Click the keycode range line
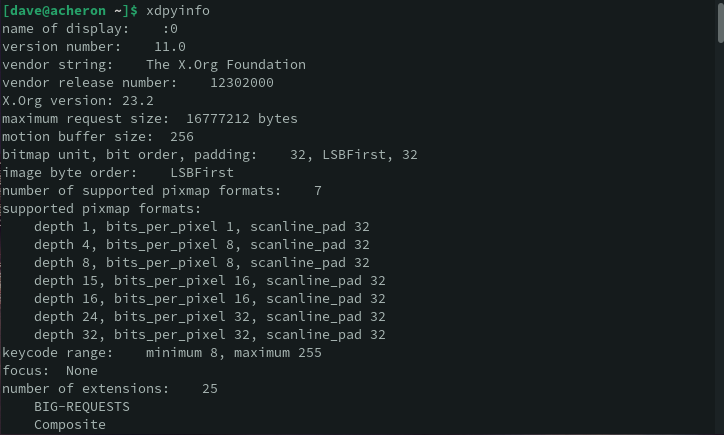Screen dimensions: 724x435 (x=162, y=353)
